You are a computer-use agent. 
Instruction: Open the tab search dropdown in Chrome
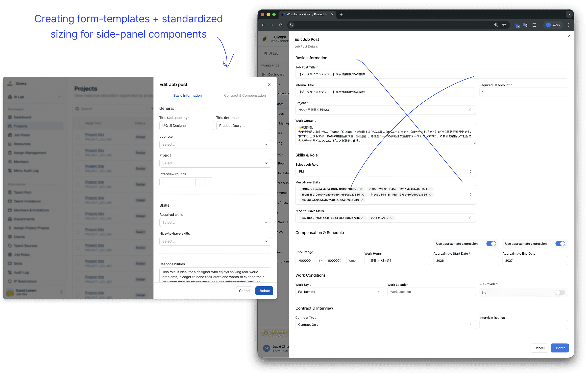click(569, 14)
